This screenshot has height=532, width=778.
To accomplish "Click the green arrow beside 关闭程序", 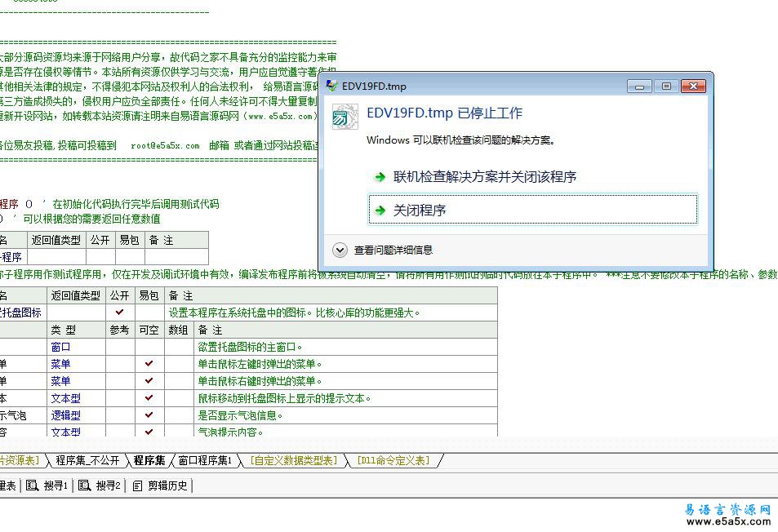I will 380,211.
